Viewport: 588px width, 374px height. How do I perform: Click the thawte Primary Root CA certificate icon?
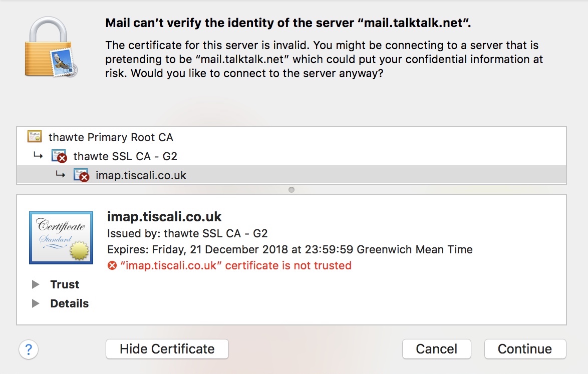click(x=35, y=137)
